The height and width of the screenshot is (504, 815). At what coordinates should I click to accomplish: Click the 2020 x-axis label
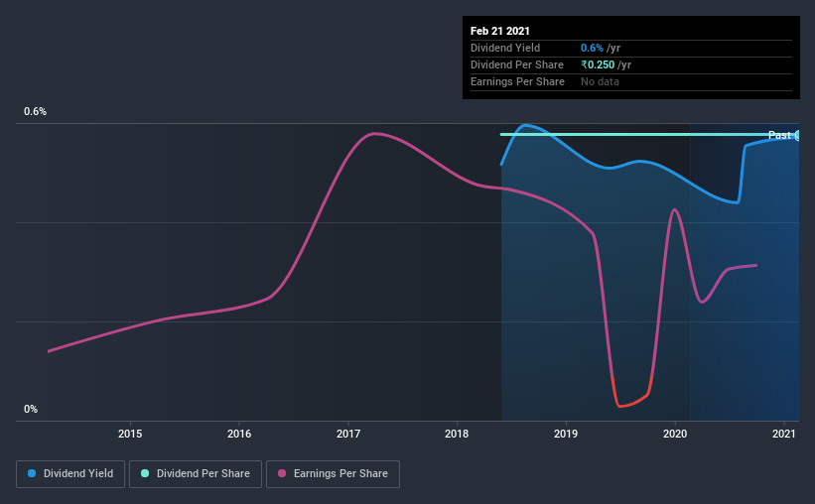coord(675,434)
